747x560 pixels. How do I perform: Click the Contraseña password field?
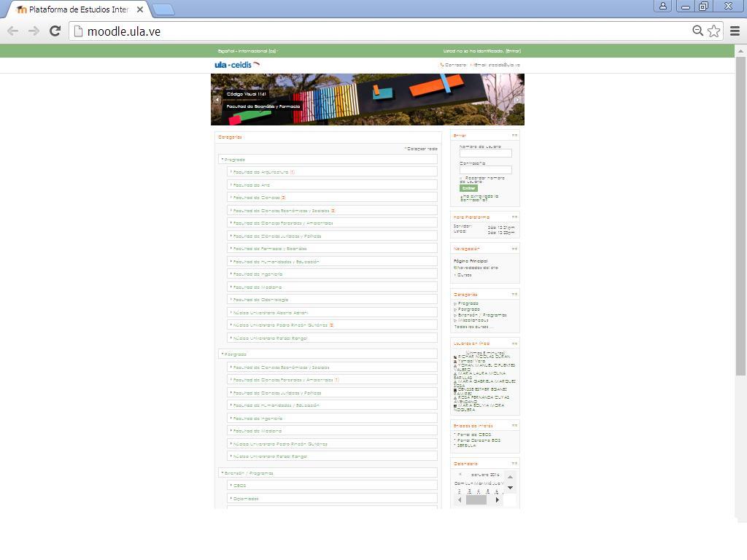tap(485, 170)
